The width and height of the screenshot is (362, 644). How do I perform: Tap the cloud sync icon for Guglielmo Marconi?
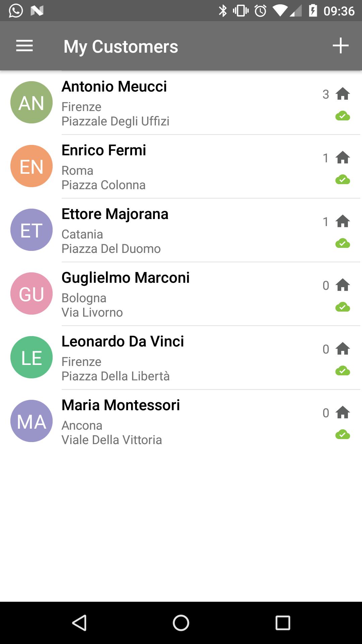coord(343,307)
